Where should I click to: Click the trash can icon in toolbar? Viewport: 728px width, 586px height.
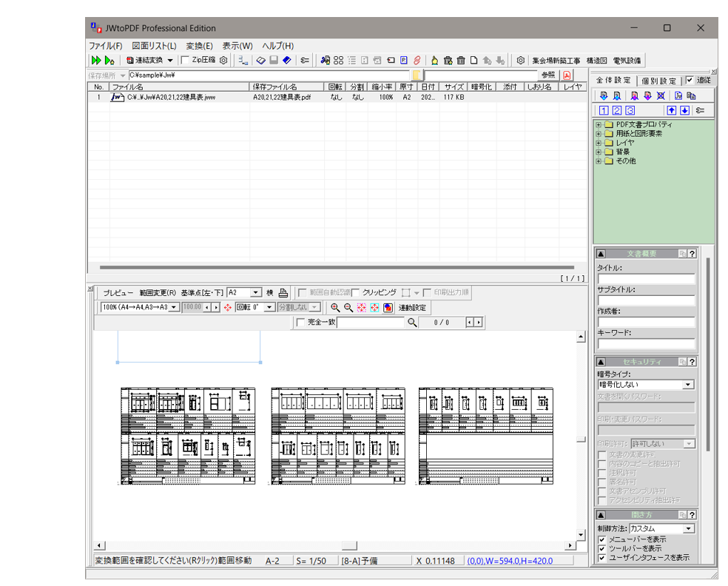[460, 60]
